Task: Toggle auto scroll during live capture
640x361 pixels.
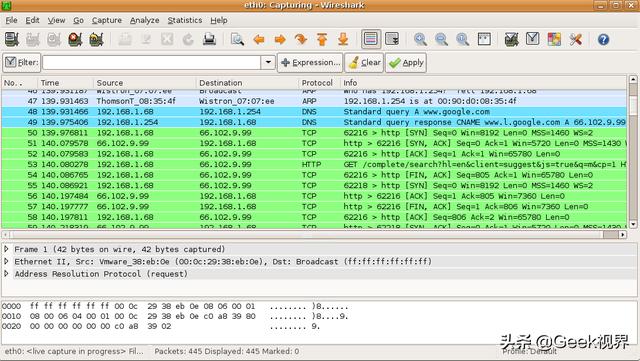Action: 392,39
